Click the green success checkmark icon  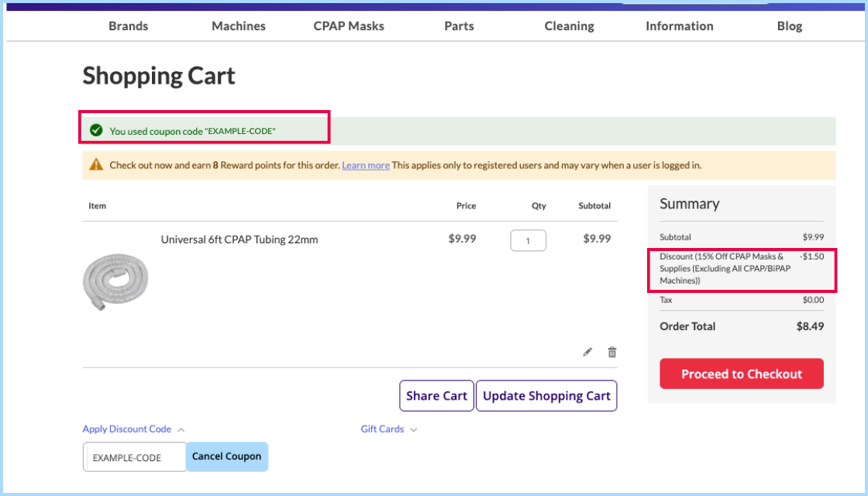[x=96, y=130]
